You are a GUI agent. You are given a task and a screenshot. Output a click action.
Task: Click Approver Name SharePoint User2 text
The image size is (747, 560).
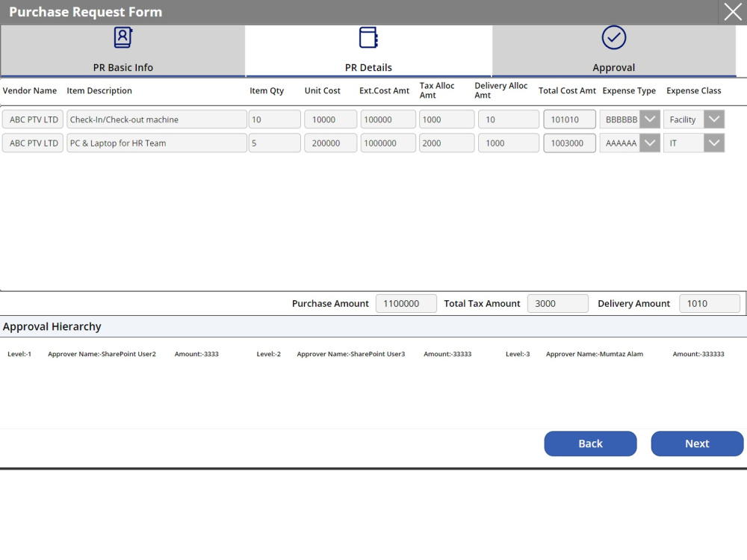[x=102, y=354]
